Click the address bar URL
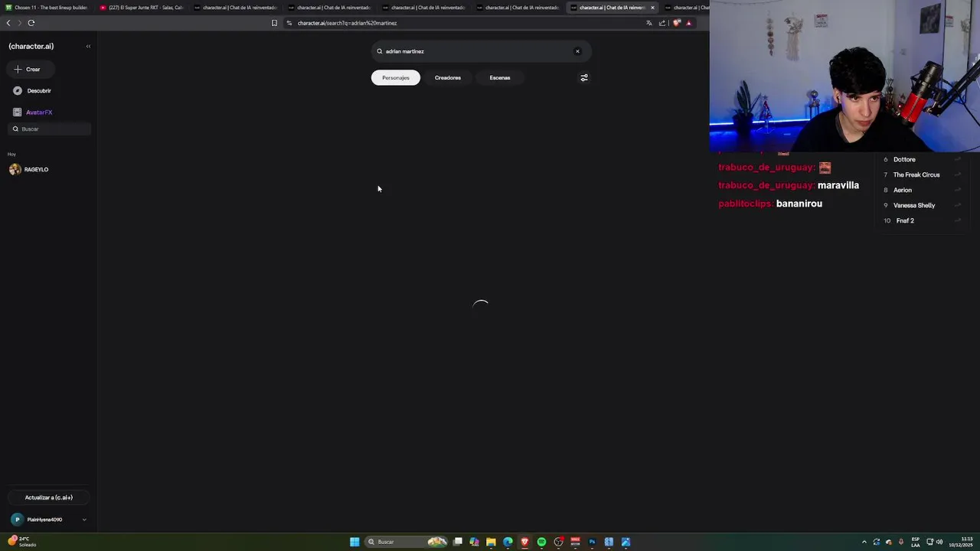This screenshot has width=980, height=551. (x=347, y=23)
